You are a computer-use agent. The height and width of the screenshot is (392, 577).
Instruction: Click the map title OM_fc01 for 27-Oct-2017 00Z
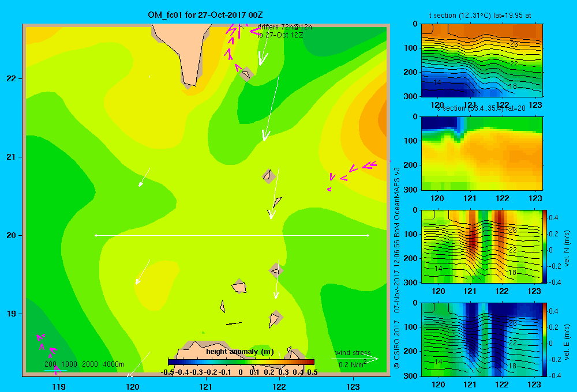[x=205, y=15]
